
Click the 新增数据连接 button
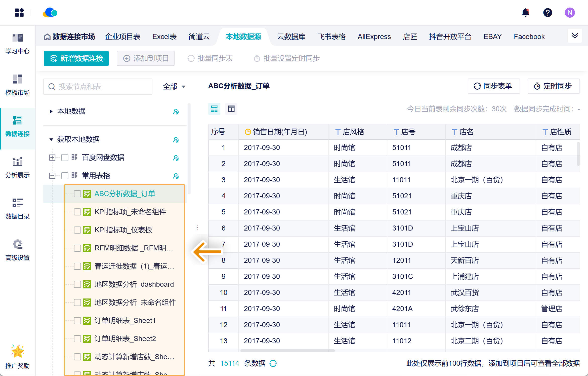pos(76,58)
